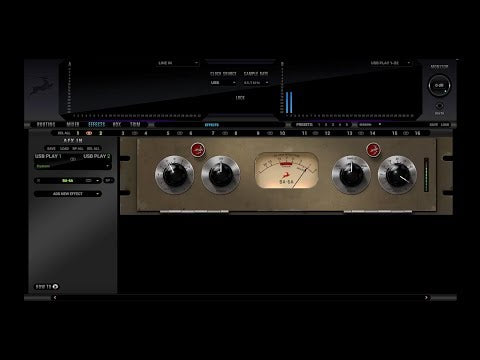Click SEL ALL on the channel strip
Viewport: 480px width, 360px height.
(x=64, y=133)
